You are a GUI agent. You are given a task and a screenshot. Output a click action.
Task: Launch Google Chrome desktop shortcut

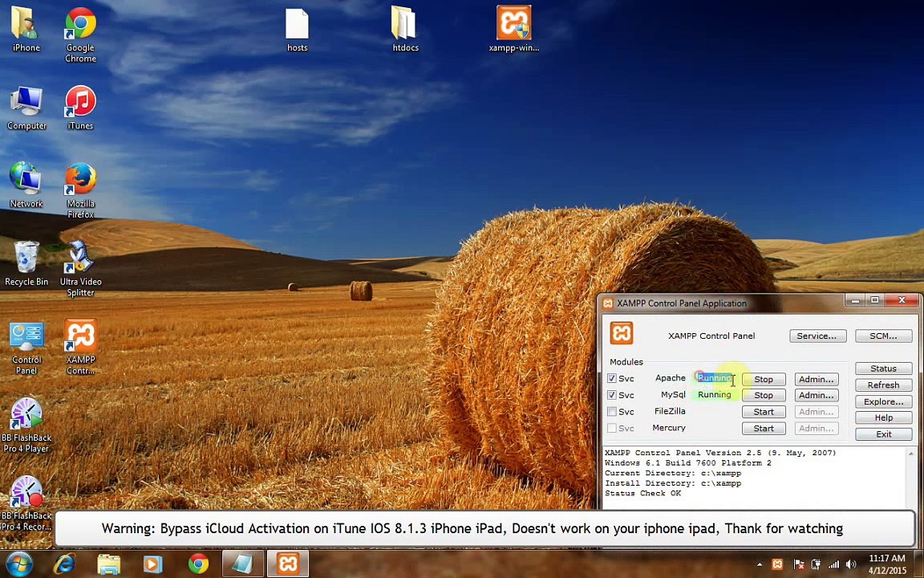(x=81, y=35)
